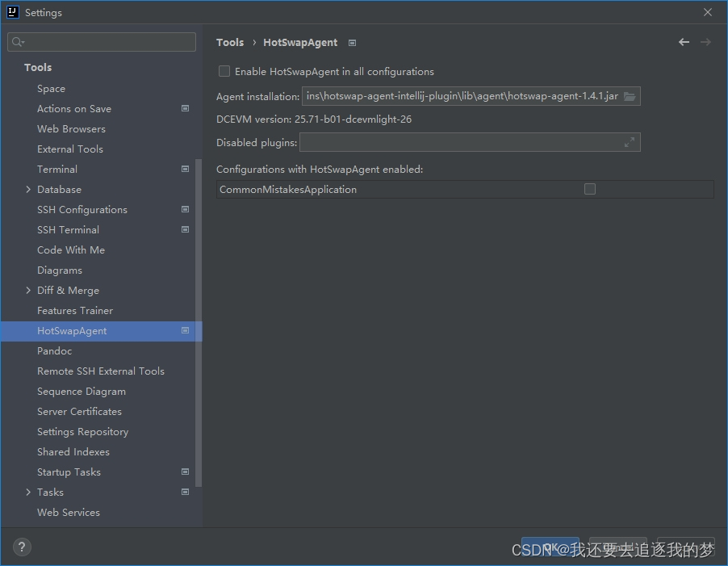
Task: Navigate back with the left arrow
Action: [684, 42]
